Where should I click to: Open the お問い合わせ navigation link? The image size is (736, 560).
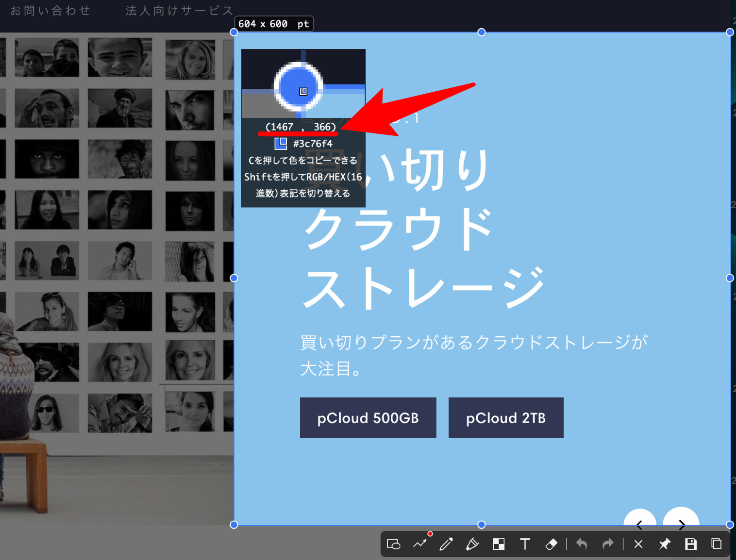click(x=50, y=10)
